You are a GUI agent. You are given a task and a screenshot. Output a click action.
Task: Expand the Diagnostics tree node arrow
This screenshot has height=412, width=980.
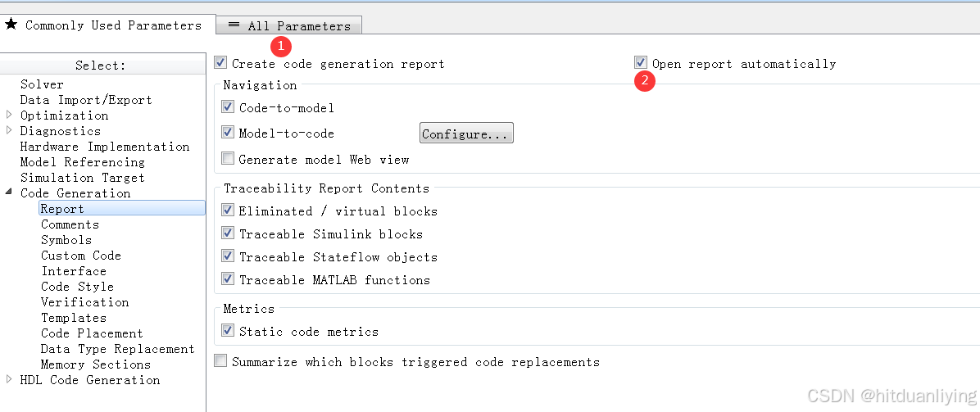9,130
